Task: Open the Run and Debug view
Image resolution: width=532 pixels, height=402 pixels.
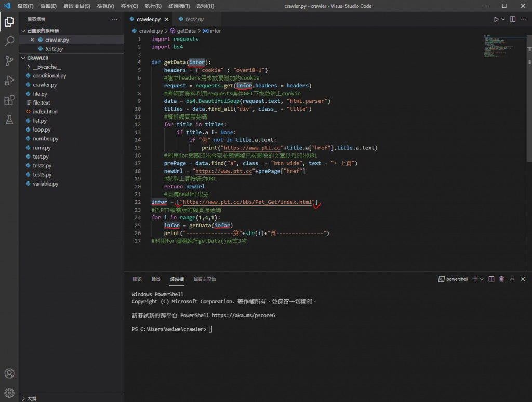Action: pyautogui.click(x=9, y=81)
